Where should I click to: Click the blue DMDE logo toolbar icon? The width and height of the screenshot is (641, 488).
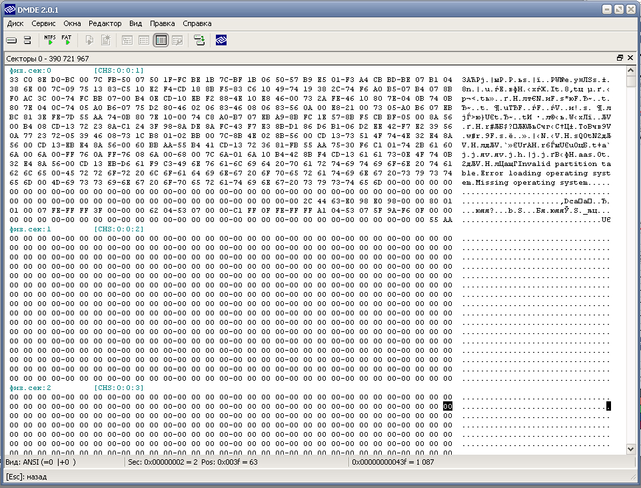221,41
